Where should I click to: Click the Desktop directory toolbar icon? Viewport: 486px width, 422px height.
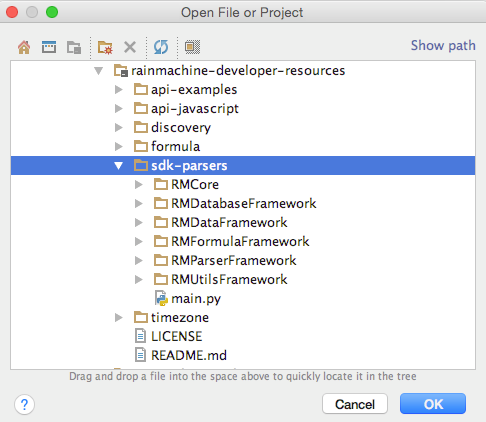click(x=49, y=47)
